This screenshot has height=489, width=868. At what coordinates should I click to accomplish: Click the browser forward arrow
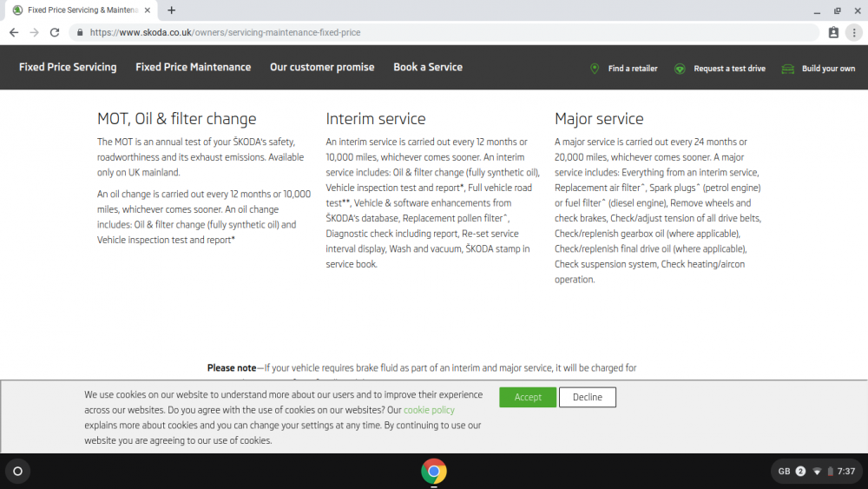point(35,33)
